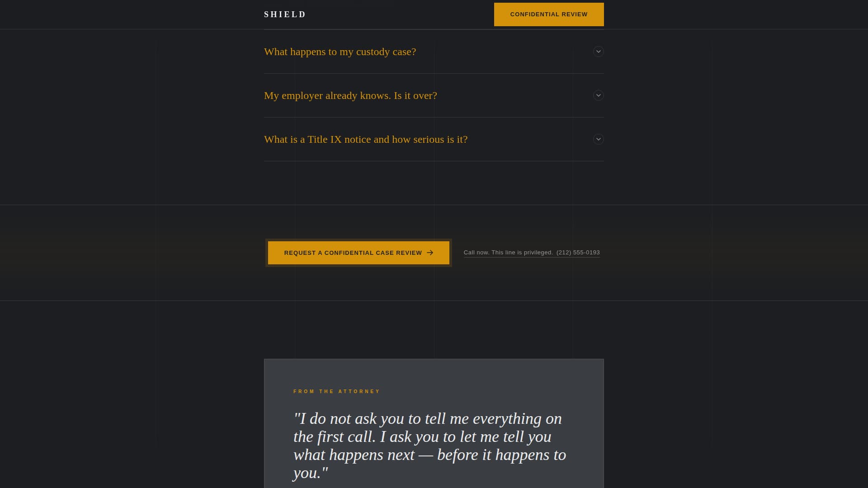This screenshot has width=868, height=488.
Task: Click the SHIELD logo in the header
Action: pos(285,14)
